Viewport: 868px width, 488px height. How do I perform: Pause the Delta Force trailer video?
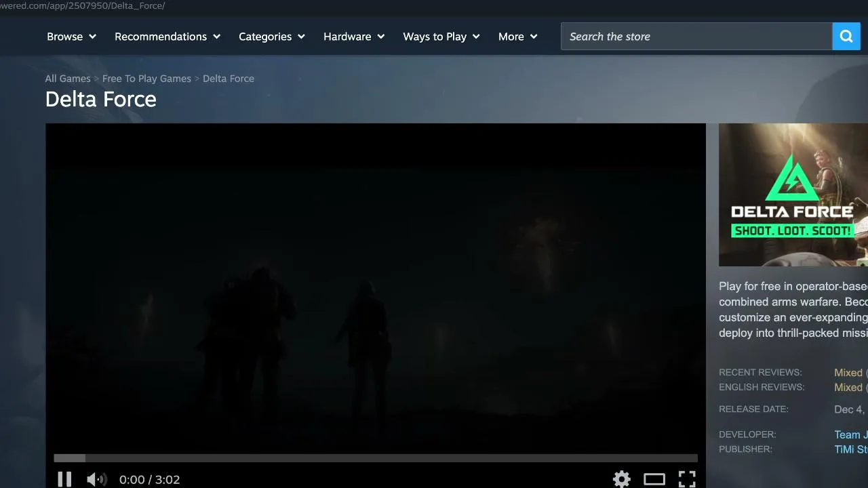click(x=64, y=479)
